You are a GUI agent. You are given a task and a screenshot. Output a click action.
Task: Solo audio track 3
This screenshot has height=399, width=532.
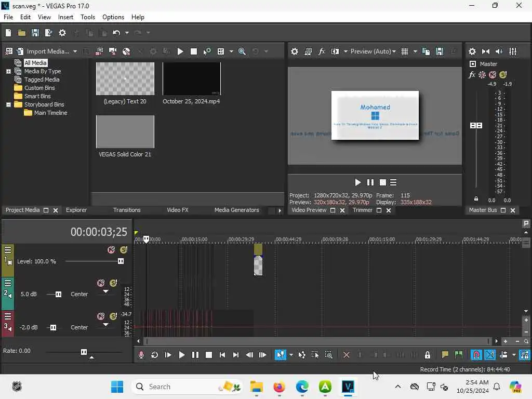114,316
